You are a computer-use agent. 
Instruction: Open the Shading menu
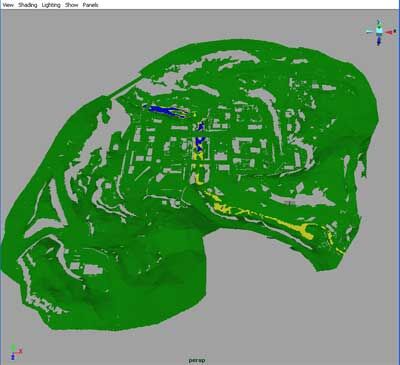tap(28, 5)
